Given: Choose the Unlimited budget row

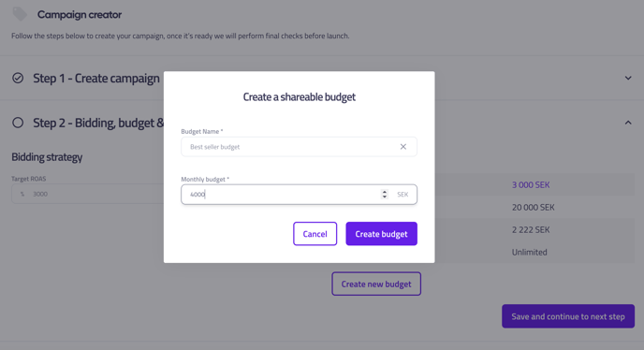Looking at the screenshot, I should pyautogui.click(x=534, y=252).
